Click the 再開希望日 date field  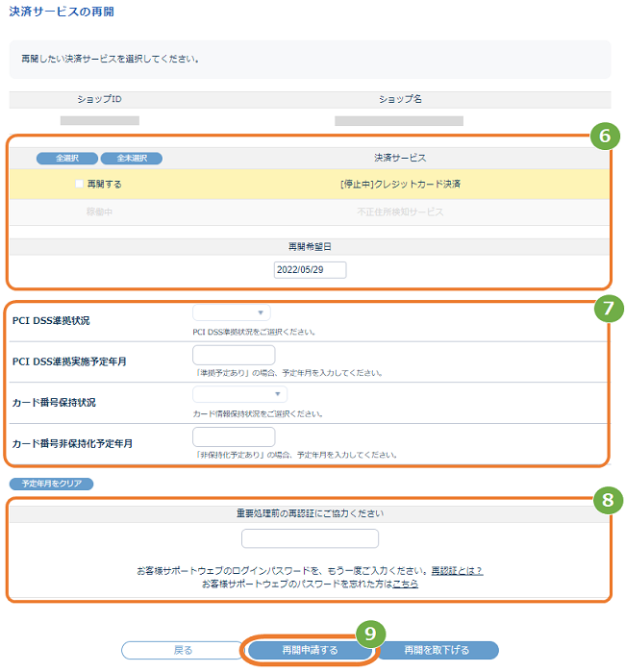click(310, 270)
